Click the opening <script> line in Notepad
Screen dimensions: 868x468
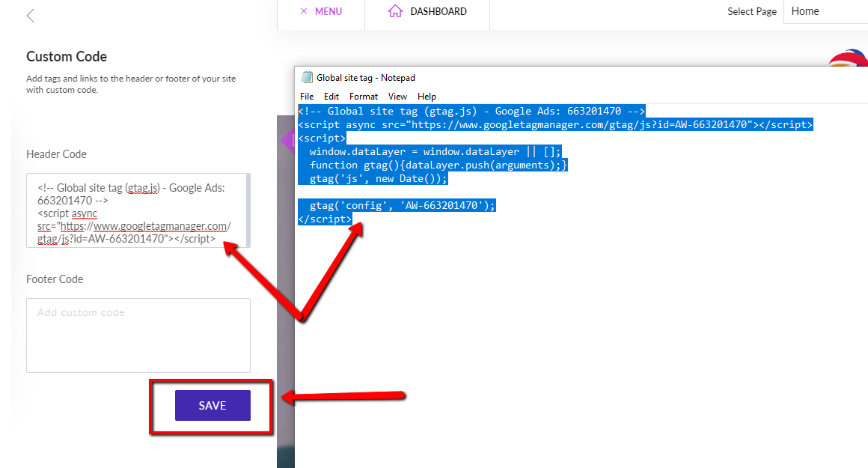point(322,138)
